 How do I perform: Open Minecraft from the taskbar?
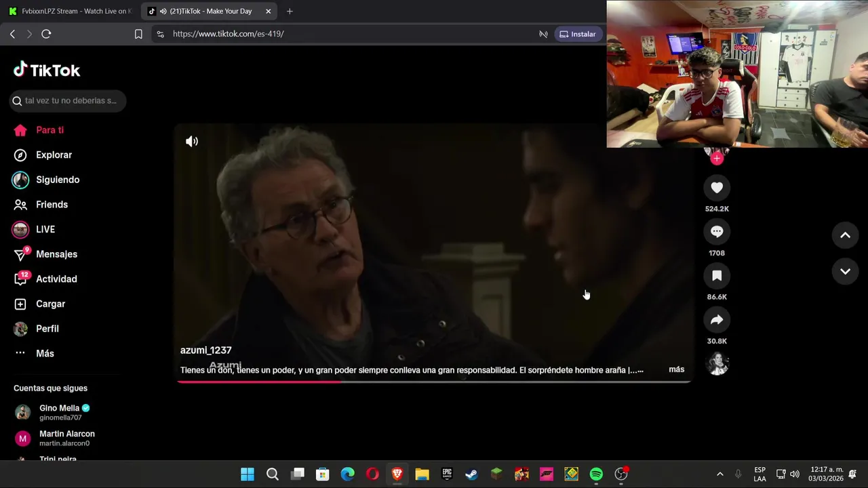[497, 474]
